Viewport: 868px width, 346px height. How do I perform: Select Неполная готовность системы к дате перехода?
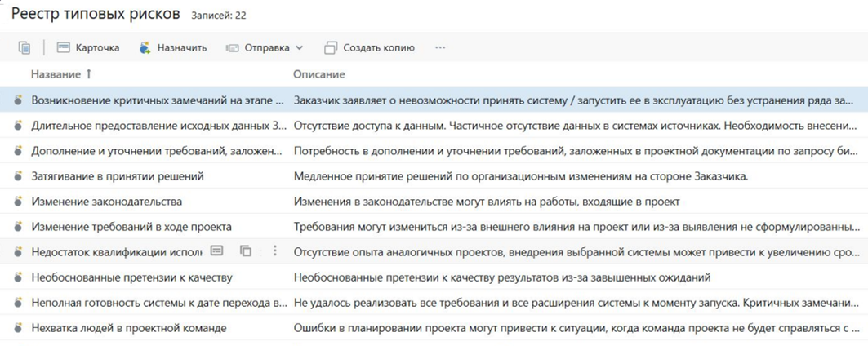pos(159,303)
